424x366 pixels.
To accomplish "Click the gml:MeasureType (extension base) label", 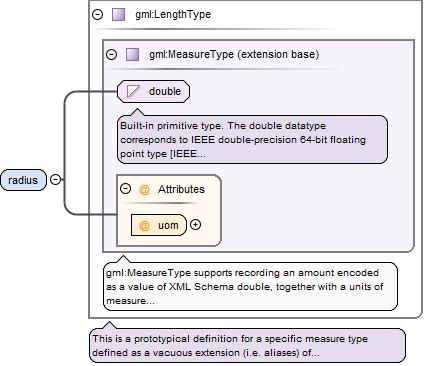I will (x=234, y=54).
